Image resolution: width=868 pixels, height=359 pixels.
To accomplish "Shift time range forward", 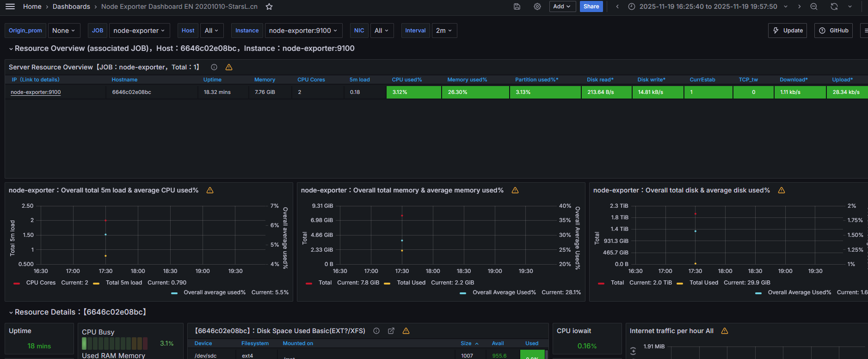I will point(799,6).
